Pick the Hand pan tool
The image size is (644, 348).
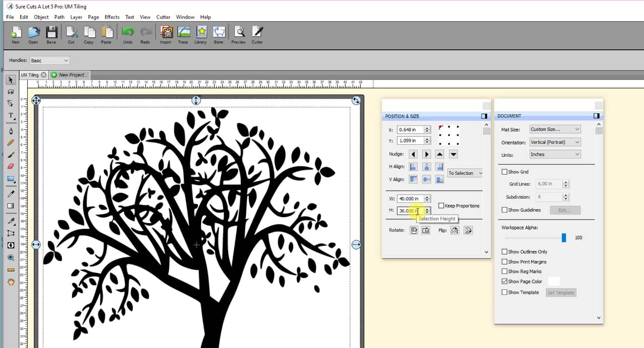(11, 282)
